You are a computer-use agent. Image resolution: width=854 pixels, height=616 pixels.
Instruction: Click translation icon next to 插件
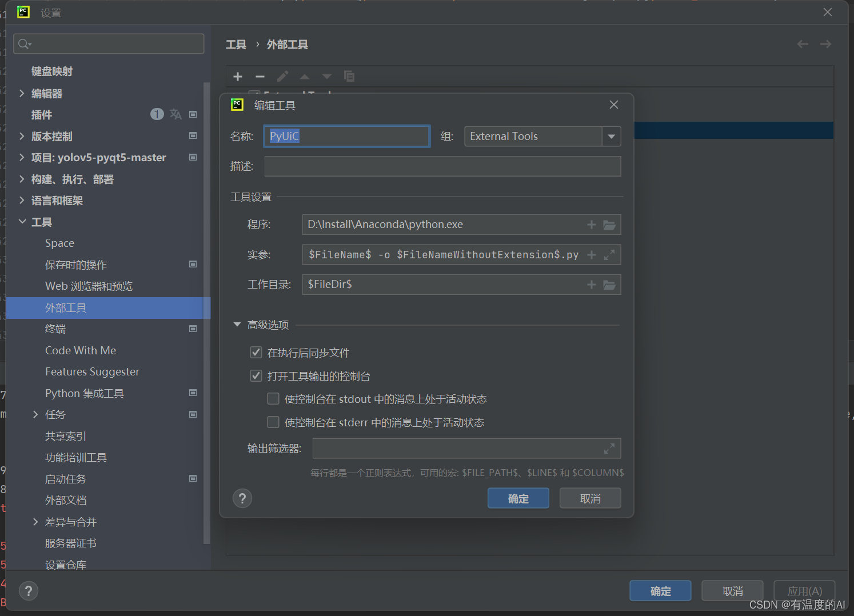click(x=175, y=114)
